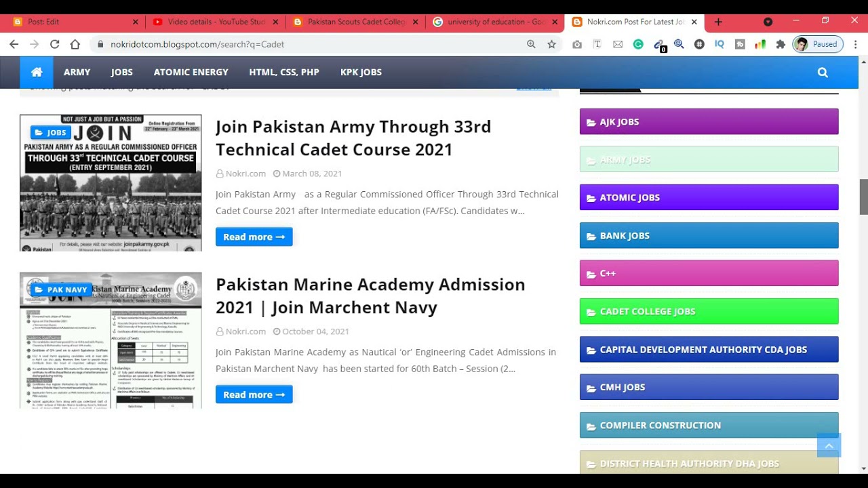The width and height of the screenshot is (868, 488).
Task: Open Chrome three-dot menu
Action: coord(856,44)
